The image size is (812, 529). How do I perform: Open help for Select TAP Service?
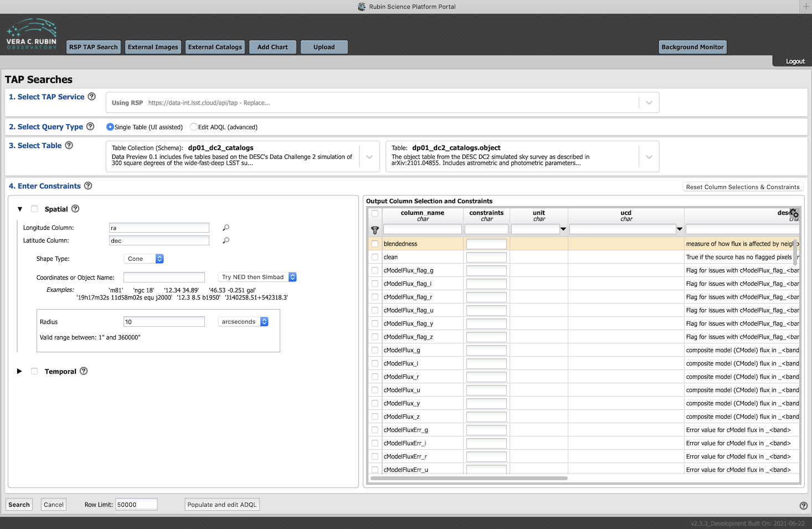tap(92, 96)
